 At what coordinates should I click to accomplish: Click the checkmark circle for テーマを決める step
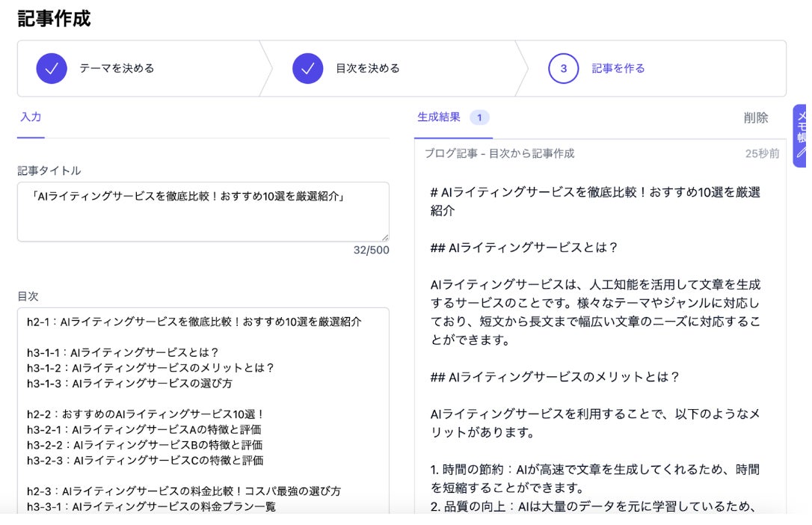click(x=52, y=68)
